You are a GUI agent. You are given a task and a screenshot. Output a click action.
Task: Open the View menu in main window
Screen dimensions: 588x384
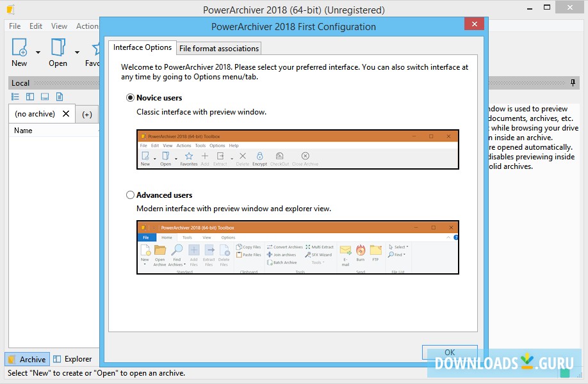(x=60, y=26)
